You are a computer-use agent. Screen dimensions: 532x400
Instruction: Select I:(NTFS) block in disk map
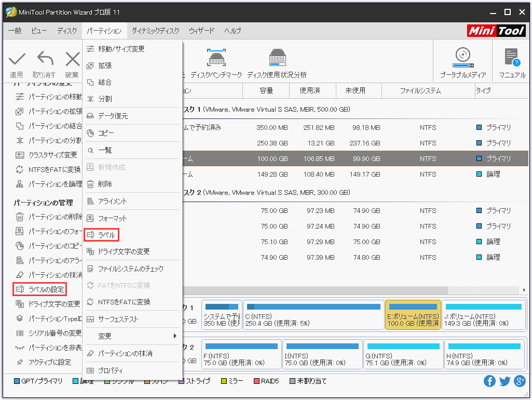coord(322,354)
